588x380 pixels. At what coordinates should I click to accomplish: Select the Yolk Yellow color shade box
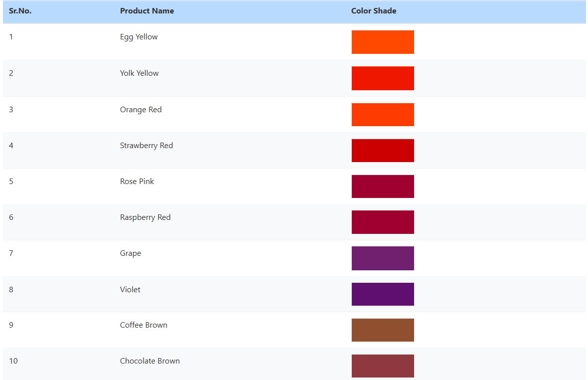383,78
